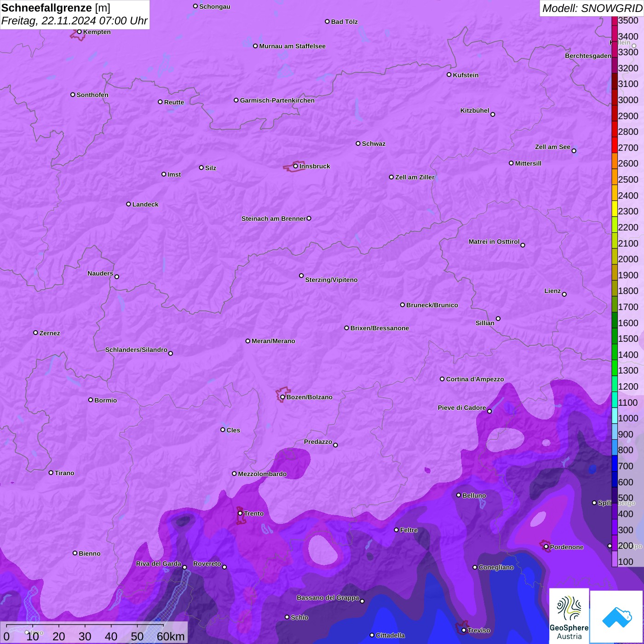Click the 100 m legend color swatch

[615, 559]
